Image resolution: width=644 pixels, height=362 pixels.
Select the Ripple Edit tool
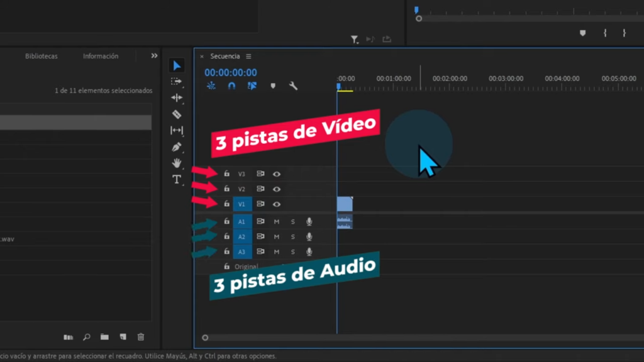point(177,97)
